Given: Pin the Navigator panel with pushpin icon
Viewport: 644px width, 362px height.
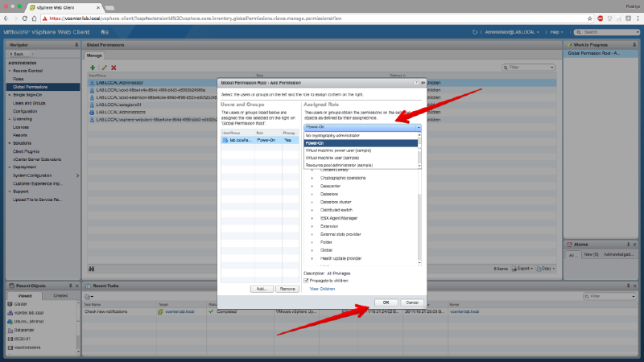Looking at the screenshot, I should coord(77,45).
